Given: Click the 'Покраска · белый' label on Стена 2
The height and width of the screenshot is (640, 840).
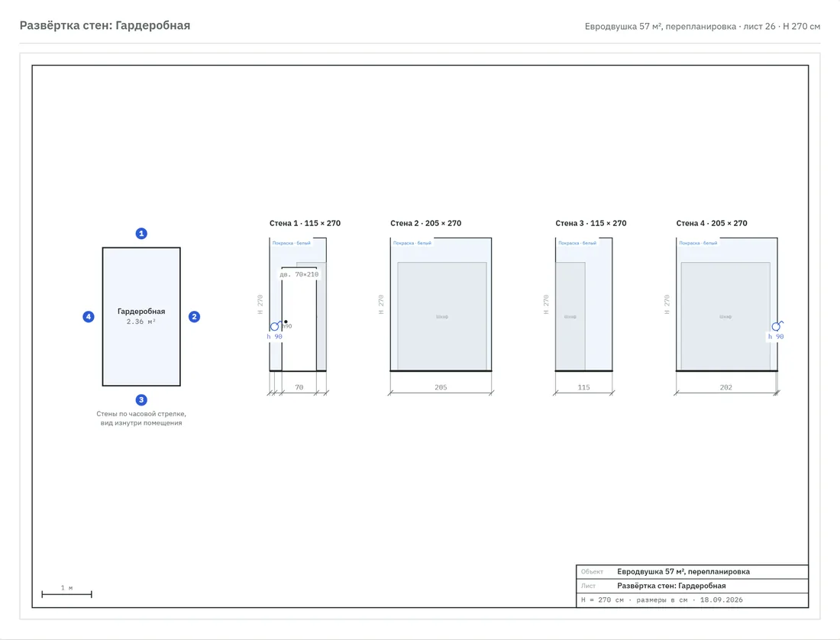Looking at the screenshot, I should [412, 243].
